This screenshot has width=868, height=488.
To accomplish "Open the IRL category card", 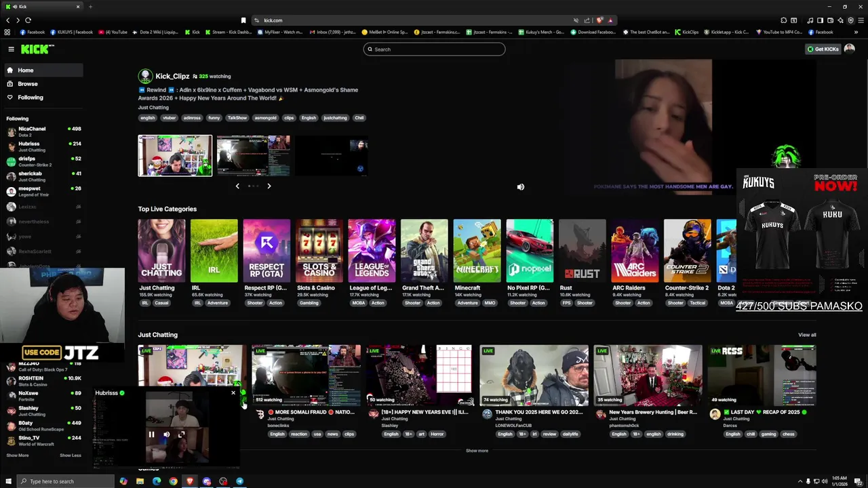I will coord(214,250).
